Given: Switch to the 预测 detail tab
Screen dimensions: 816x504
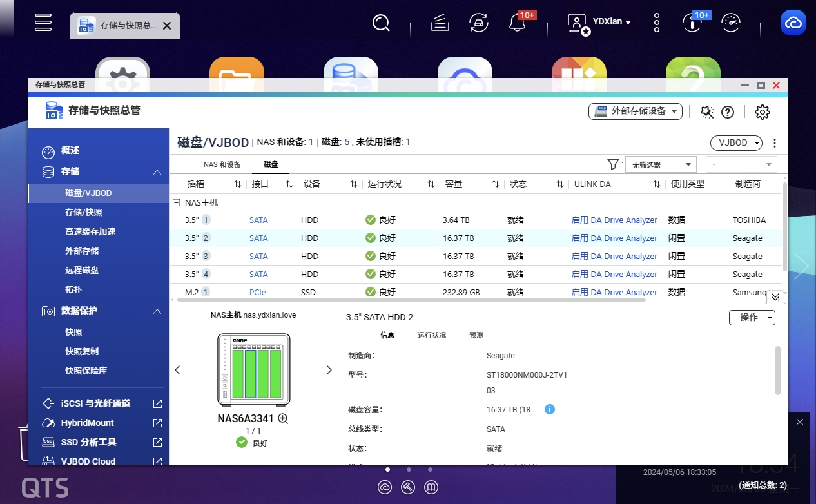Looking at the screenshot, I should pos(476,335).
